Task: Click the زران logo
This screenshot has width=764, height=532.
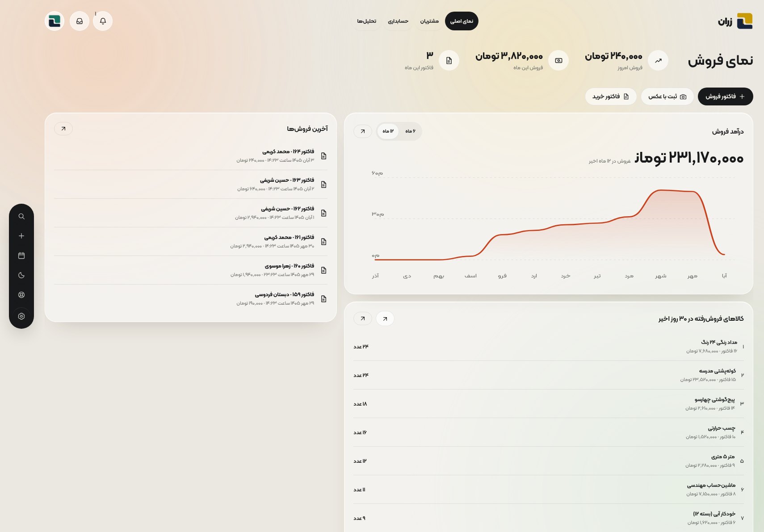Action: pos(735,21)
